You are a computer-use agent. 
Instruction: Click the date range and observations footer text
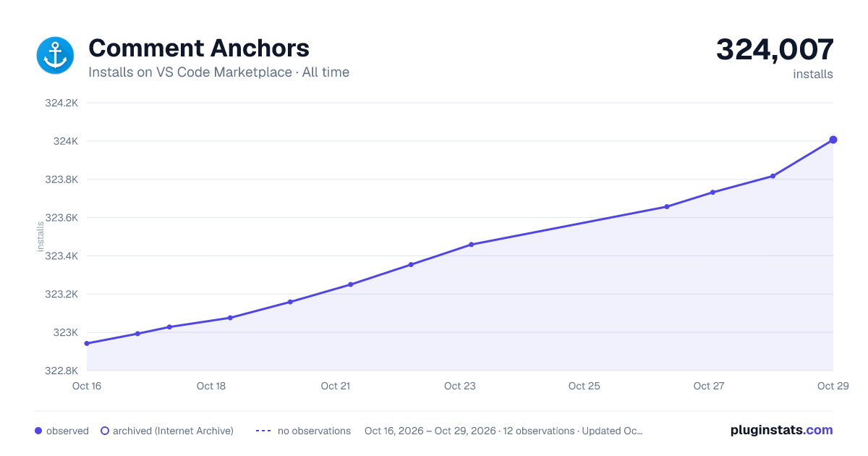(x=503, y=431)
